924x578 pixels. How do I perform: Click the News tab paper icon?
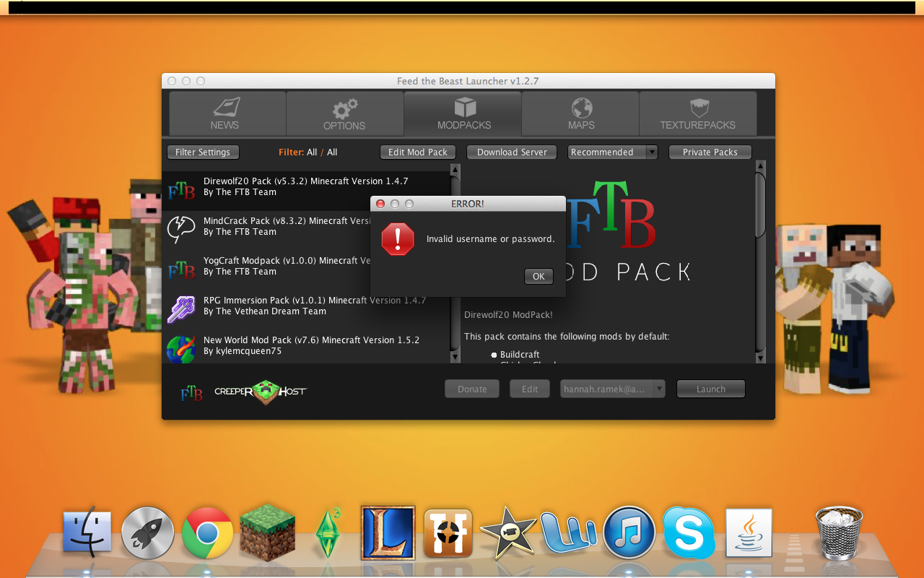point(227,108)
